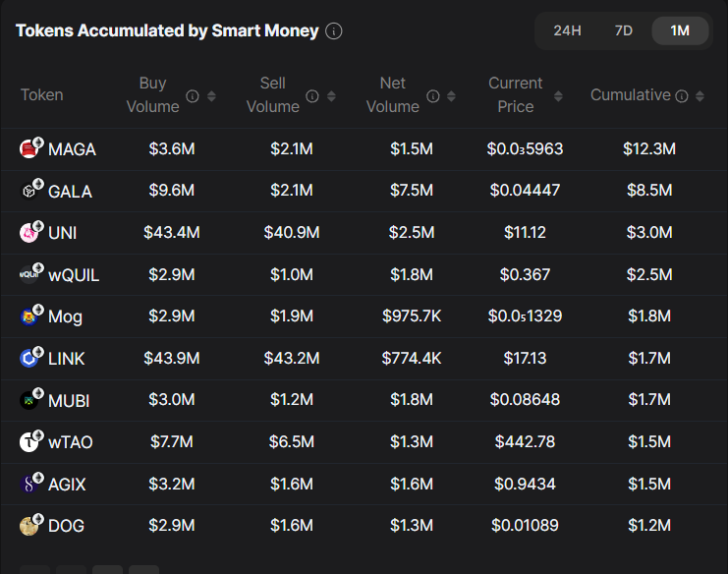Click wTAO price $442.78
This screenshot has height=574, width=728.
tap(525, 441)
